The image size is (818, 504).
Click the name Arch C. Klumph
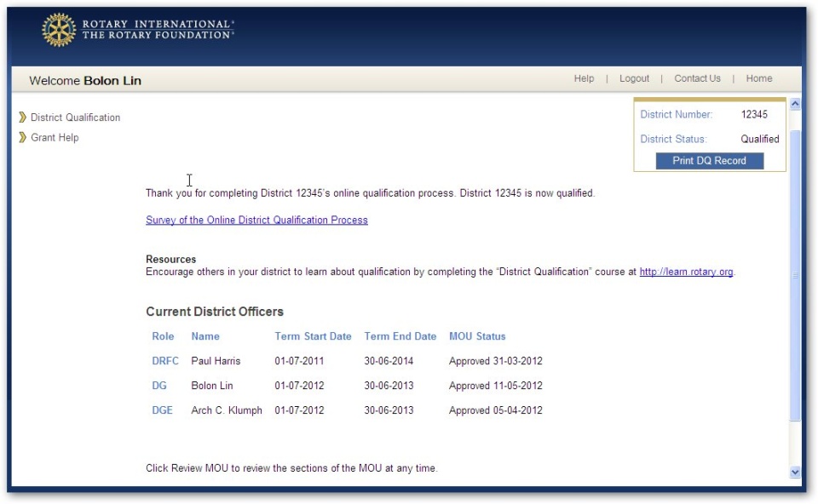point(227,410)
